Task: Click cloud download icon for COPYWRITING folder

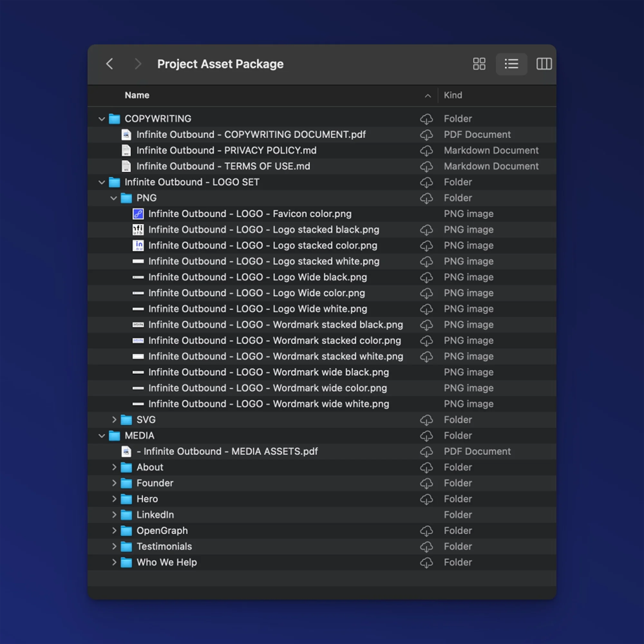Action: [426, 119]
